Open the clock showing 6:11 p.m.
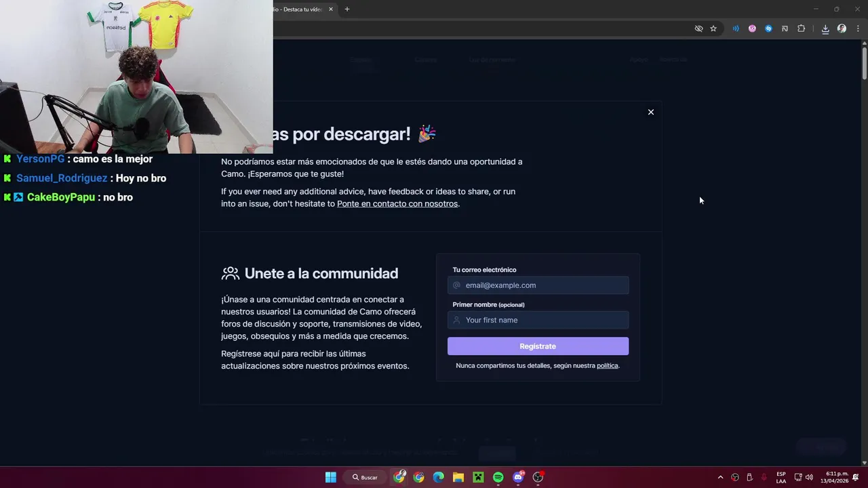This screenshot has width=868, height=488. point(834,477)
